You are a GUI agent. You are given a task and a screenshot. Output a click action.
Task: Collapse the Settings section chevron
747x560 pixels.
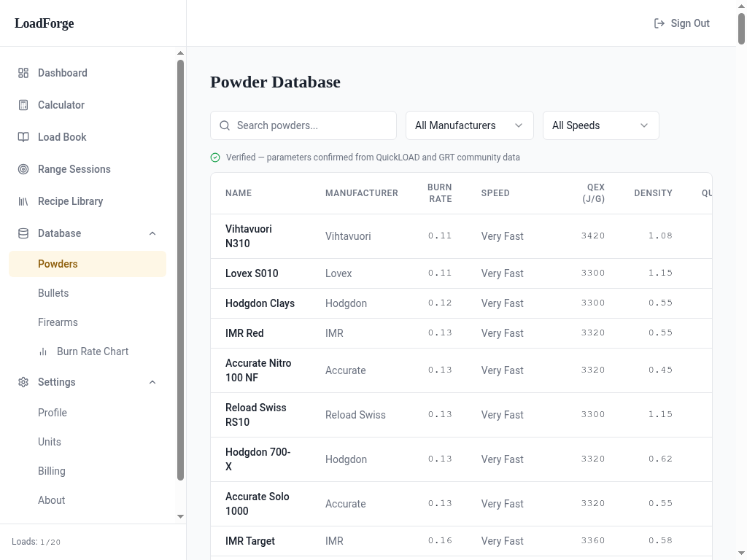(152, 382)
